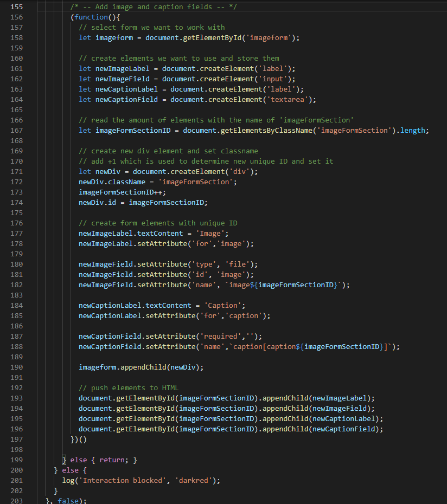Click 'appendChild(newCaptionField)' on line 196

tap(321, 429)
